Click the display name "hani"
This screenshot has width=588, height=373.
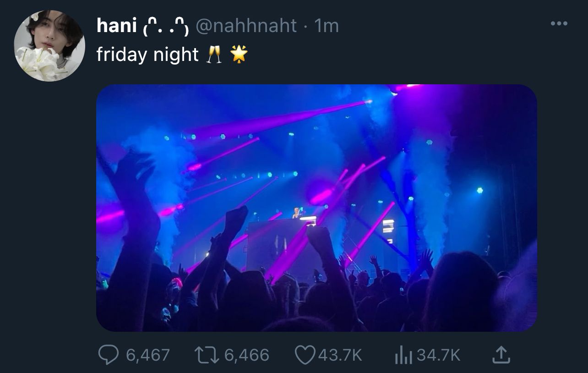coord(116,26)
